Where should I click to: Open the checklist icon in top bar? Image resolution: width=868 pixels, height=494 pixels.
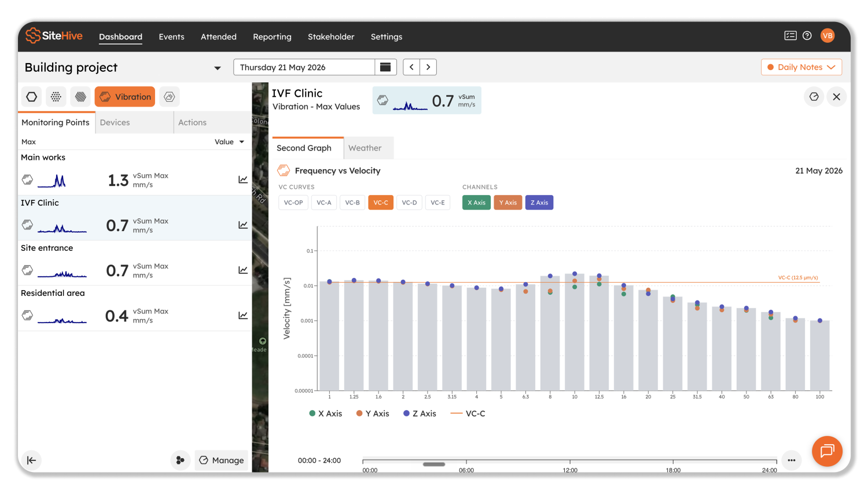pos(790,36)
